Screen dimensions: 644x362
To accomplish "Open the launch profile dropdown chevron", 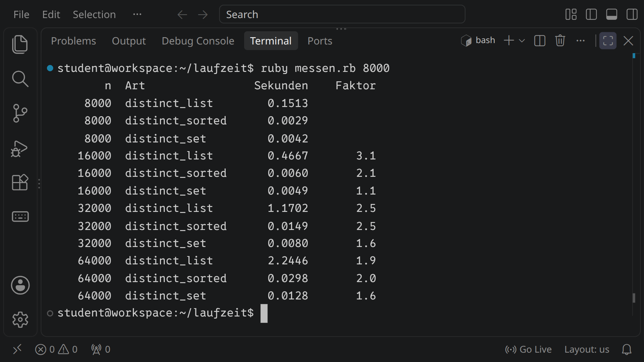I will tap(522, 41).
